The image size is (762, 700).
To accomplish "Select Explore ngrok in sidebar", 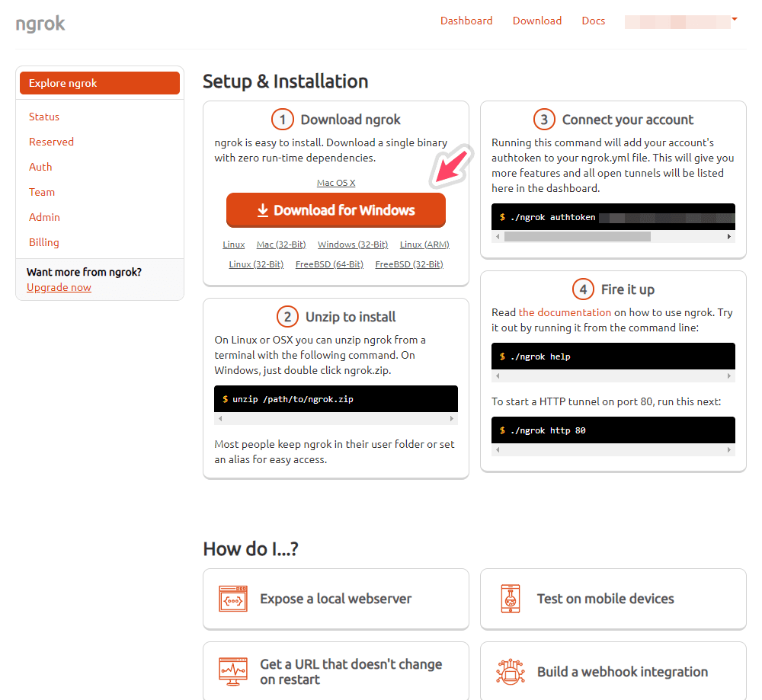I will point(100,83).
